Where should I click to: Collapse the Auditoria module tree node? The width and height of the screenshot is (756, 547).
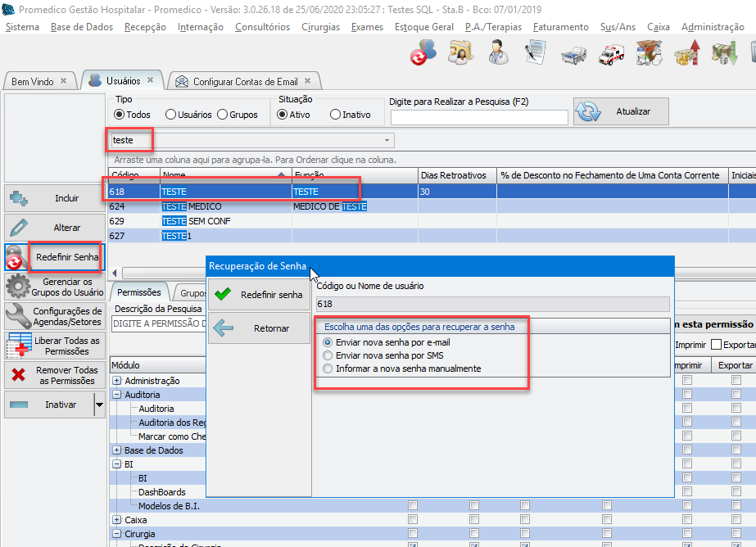pyautogui.click(x=117, y=395)
